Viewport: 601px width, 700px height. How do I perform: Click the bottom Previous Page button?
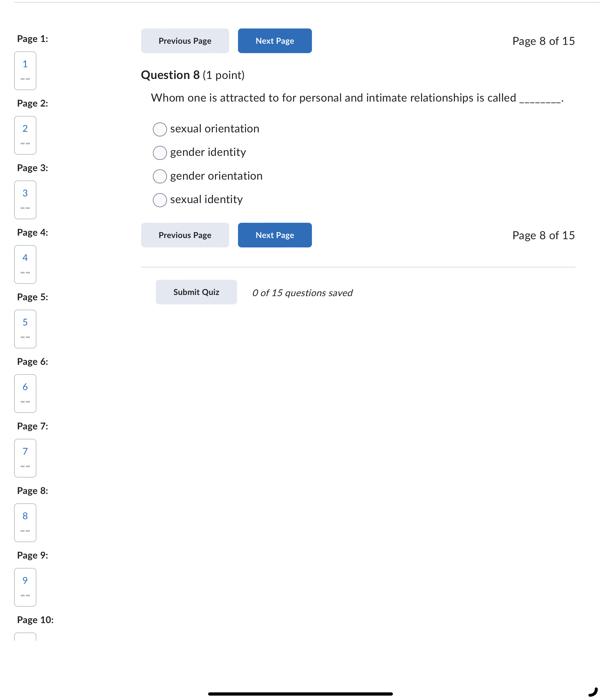[185, 235]
